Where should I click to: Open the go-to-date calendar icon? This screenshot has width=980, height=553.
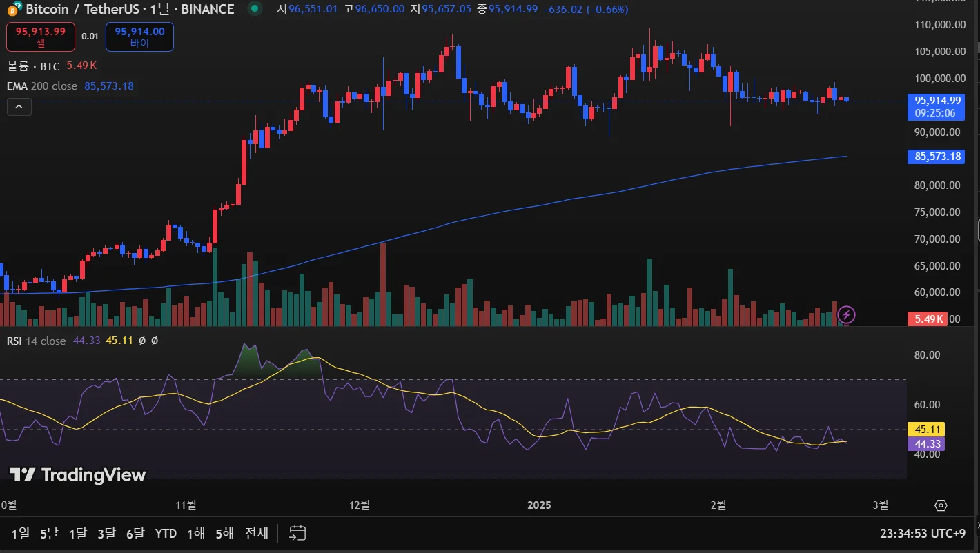297,533
